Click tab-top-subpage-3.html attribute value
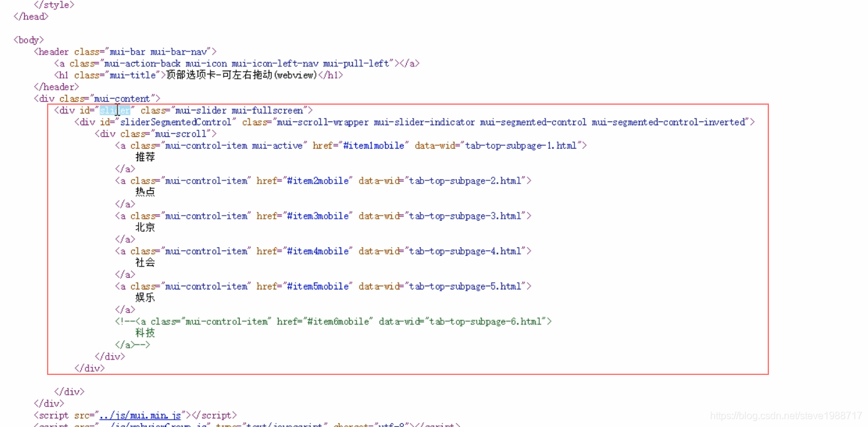The height and width of the screenshot is (427, 868). (x=466, y=216)
